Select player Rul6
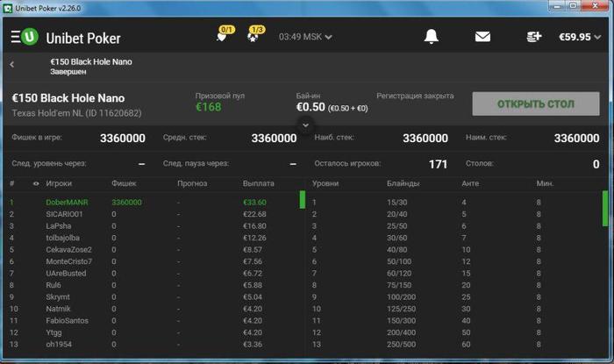This screenshot has width=614, height=364. click(54, 285)
